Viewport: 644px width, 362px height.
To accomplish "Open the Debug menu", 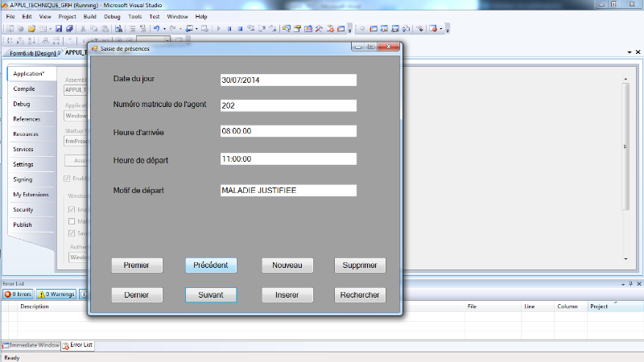I will point(113,16).
